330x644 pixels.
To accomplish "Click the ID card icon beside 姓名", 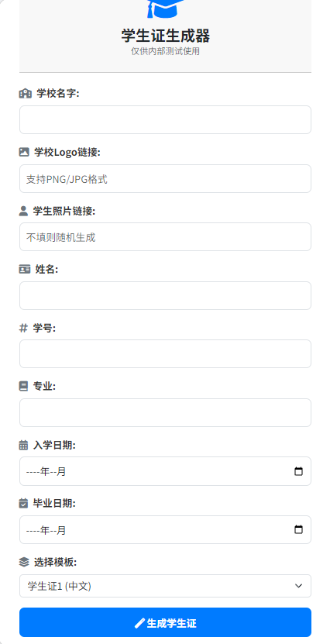I will tap(25, 270).
